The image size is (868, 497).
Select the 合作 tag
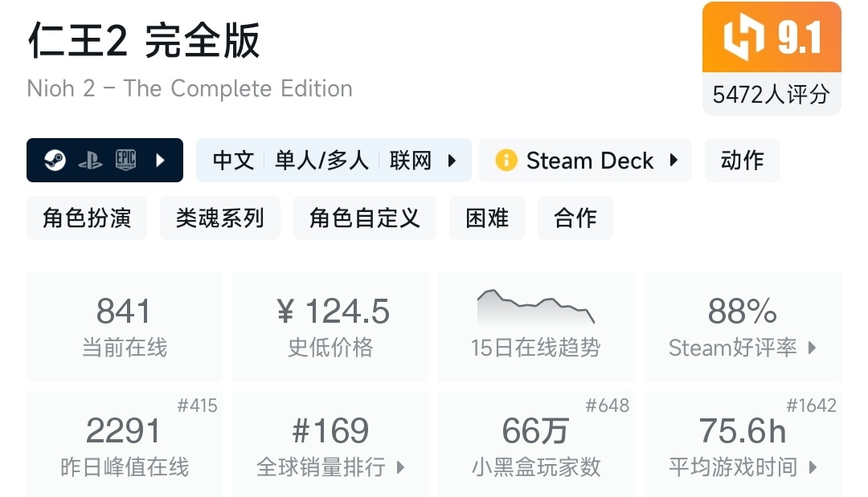(575, 218)
